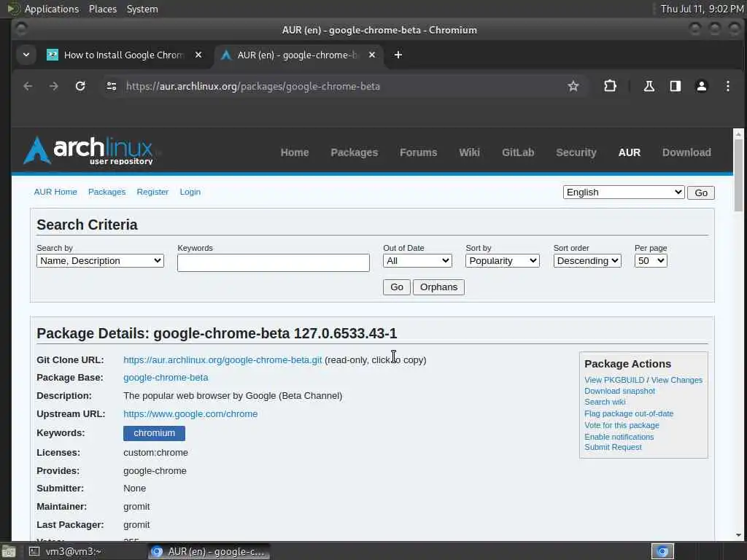Open the Wiki nav link
This screenshot has height=560, width=747.
[469, 152]
